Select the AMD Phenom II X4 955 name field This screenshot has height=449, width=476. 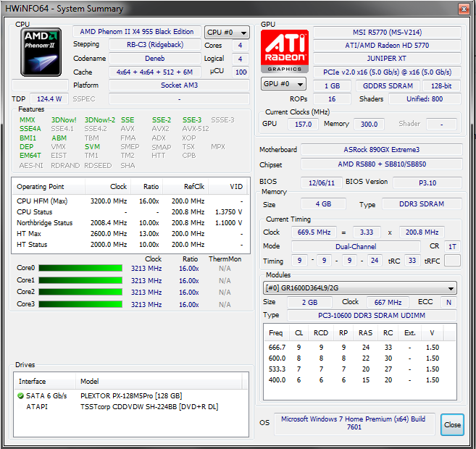(137, 32)
